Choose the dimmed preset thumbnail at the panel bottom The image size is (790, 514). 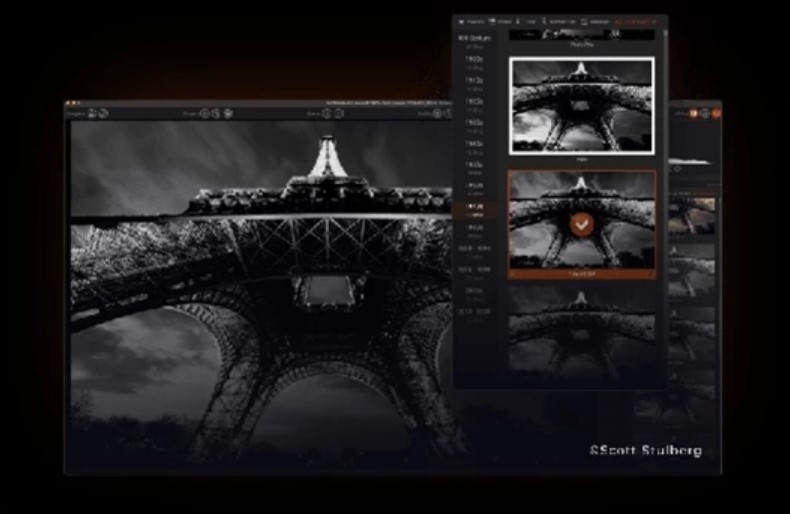coord(581,332)
